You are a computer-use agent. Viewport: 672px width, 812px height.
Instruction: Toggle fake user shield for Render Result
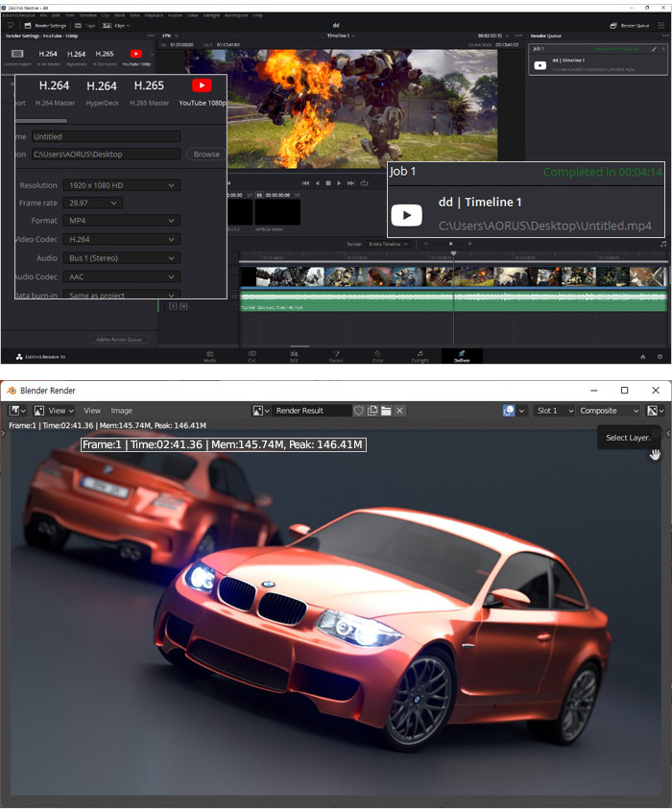(x=358, y=411)
